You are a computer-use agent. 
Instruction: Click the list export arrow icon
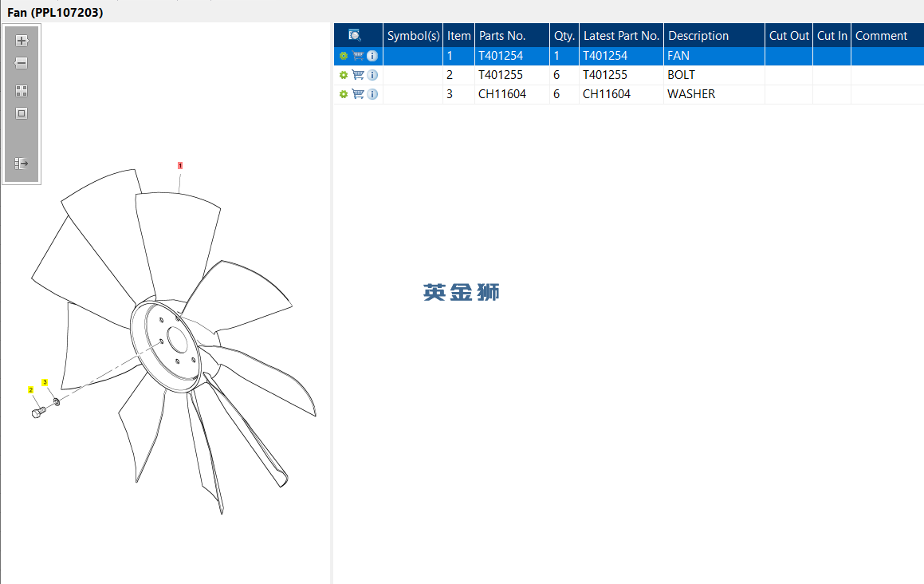click(22, 164)
